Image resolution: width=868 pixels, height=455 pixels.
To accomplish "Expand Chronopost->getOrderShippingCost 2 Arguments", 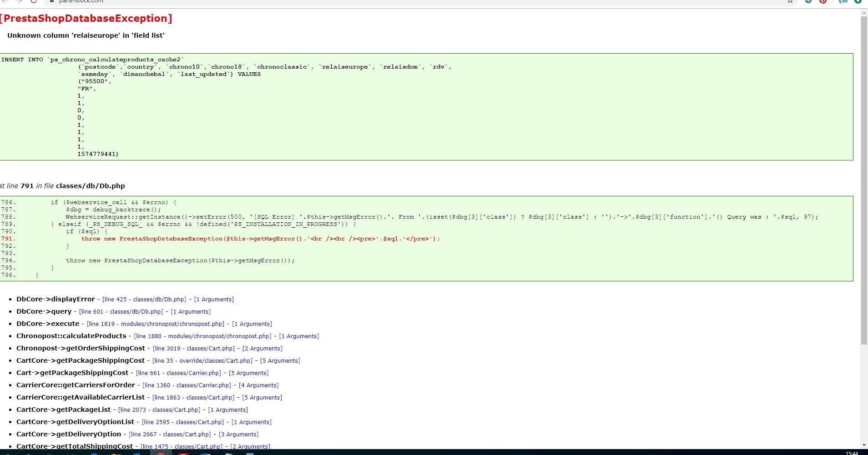I will coord(262,349).
